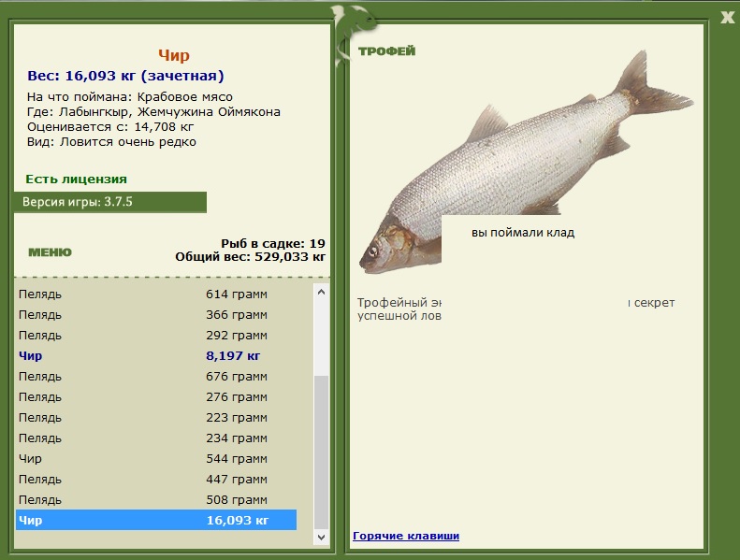The image size is (740, 560).
Task: Click the Где: Лабынгкыр location line
Action: tap(153, 112)
